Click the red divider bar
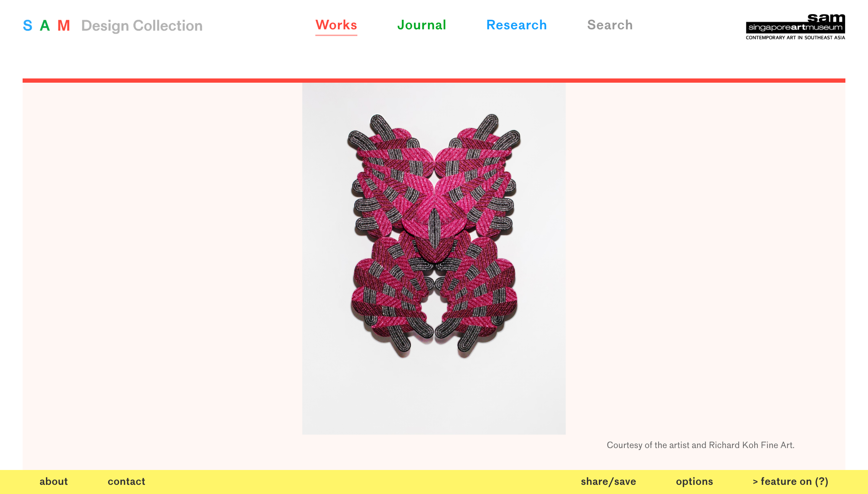Image resolution: width=868 pixels, height=494 pixels. (x=434, y=81)
